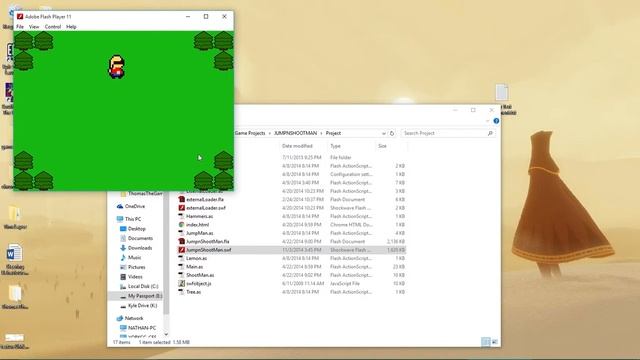The width and height of the screenshot is (640, 360).
Task: Click the yellow-haired character in the game
Action: coord(117,67)
